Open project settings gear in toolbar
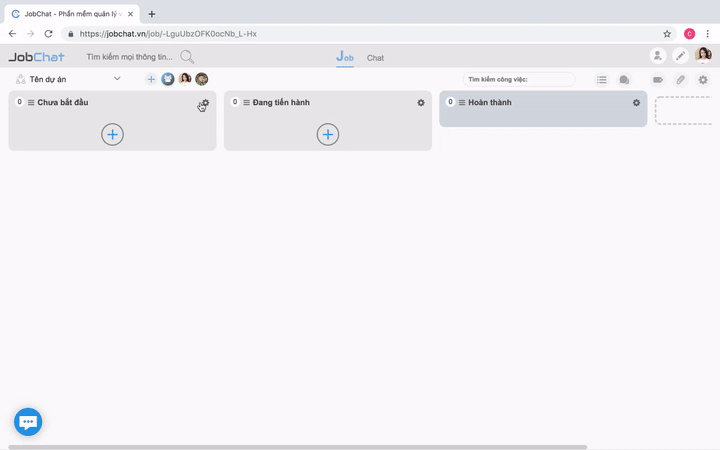This screenshot has width=720, height=450. coord(703,80)
